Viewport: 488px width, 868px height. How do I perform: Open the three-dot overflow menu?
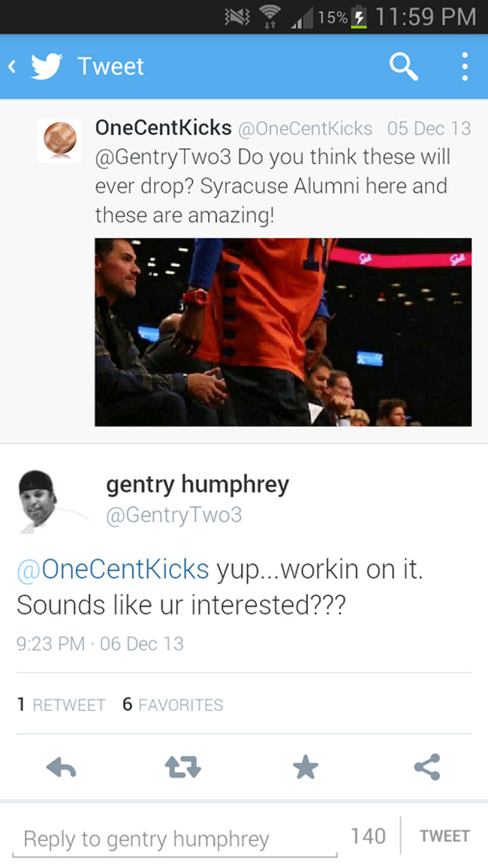(465, 67)
